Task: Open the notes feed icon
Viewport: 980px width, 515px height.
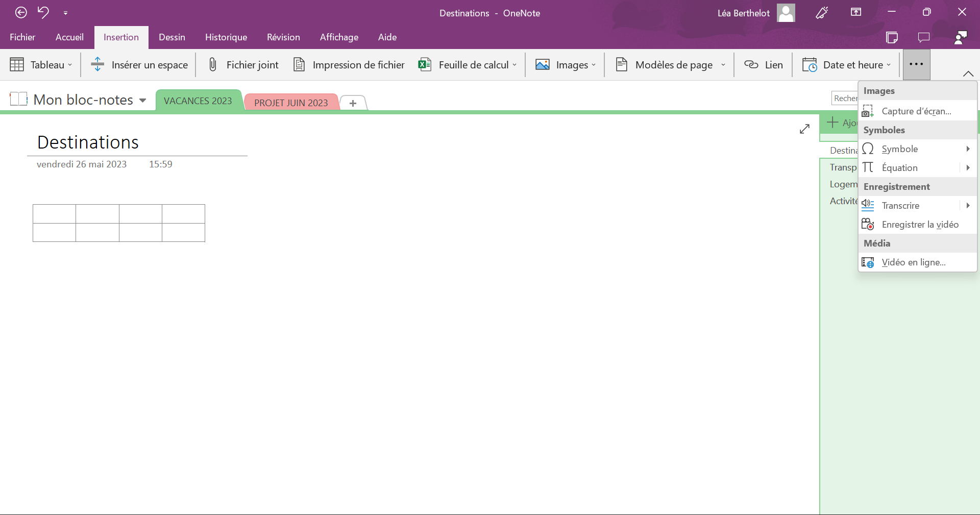Action: [892, 37]
